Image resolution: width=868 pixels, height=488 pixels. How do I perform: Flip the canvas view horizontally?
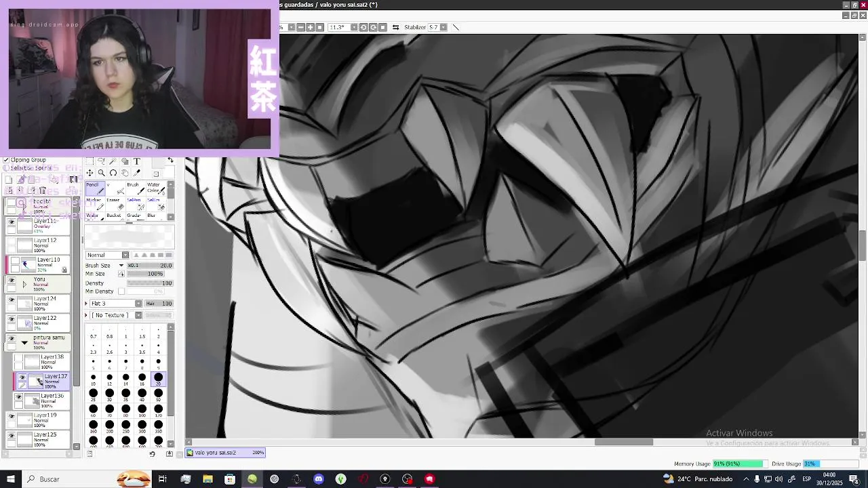pyautogui.click(x=395, y=27)
